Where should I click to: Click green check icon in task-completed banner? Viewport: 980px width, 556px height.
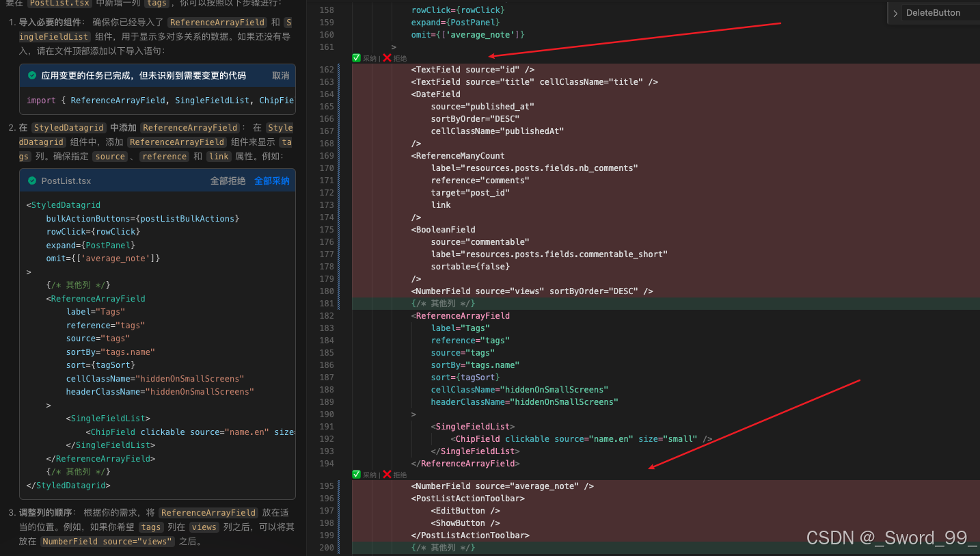[32, 75]
